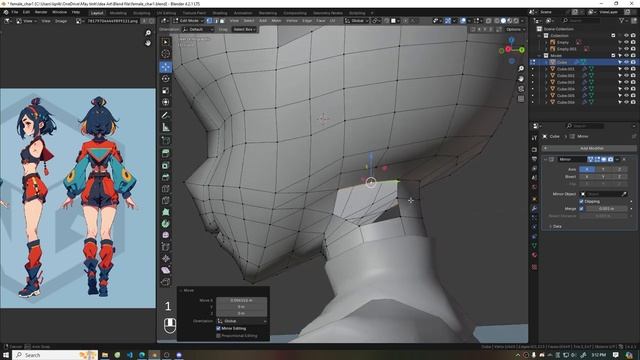Image resolution: width=640 pixels, height=360 pixels.
Task: Toggle the Clipping checkbox
Action: 582,201
